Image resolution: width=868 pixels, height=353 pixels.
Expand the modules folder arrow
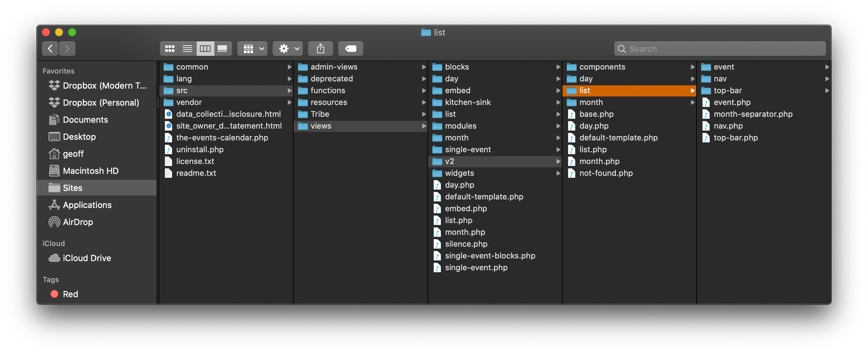(559, 126)
